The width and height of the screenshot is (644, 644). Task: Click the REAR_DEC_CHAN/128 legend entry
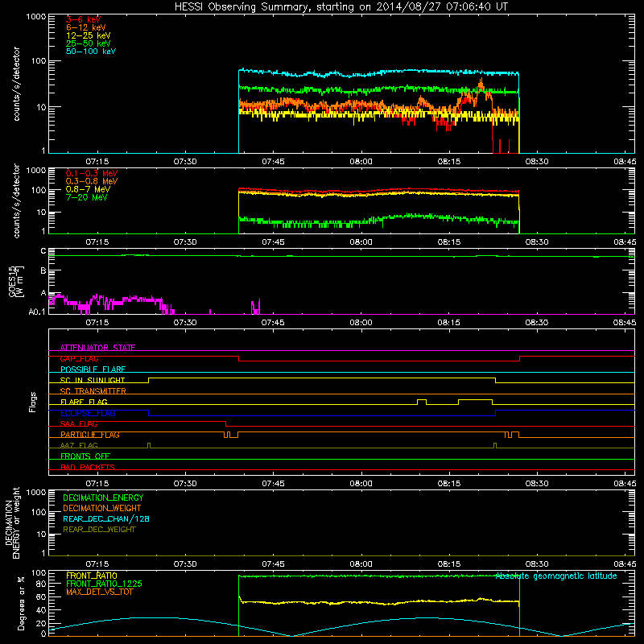point(106,518)
